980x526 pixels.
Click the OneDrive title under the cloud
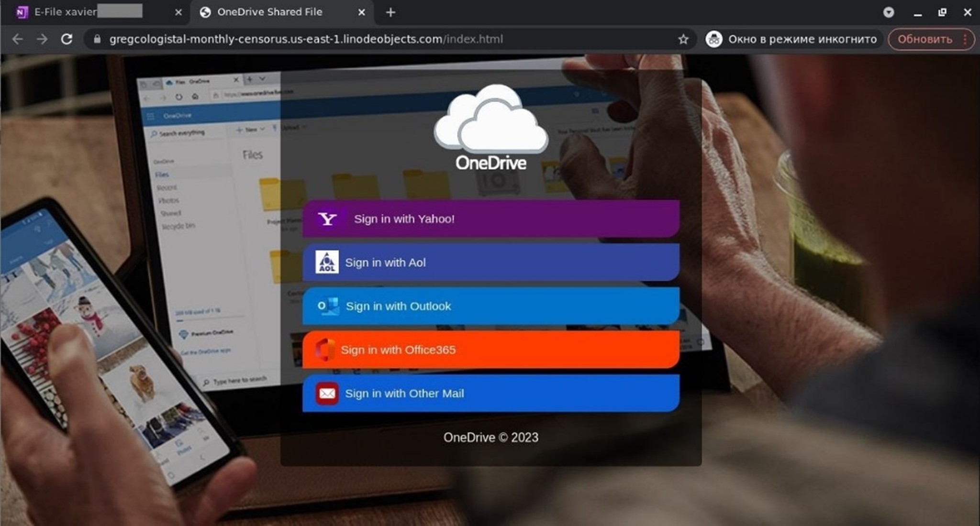[490, 163]
